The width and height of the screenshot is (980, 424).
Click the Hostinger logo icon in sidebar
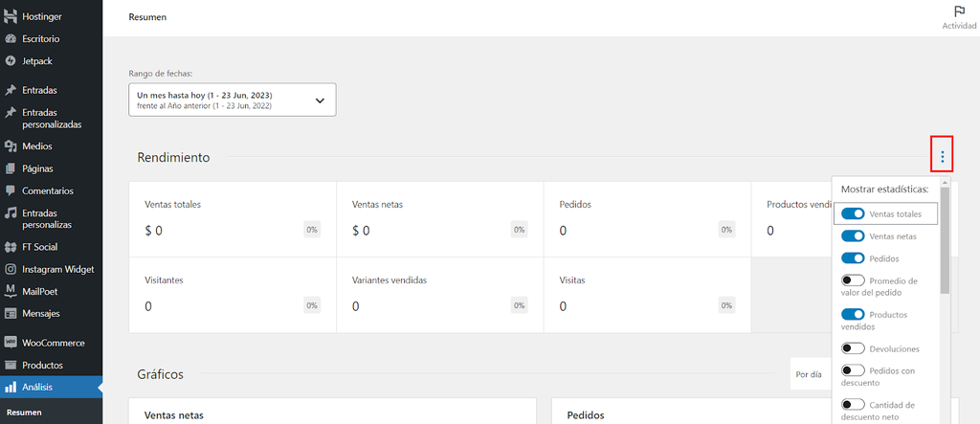click(11, 17)
